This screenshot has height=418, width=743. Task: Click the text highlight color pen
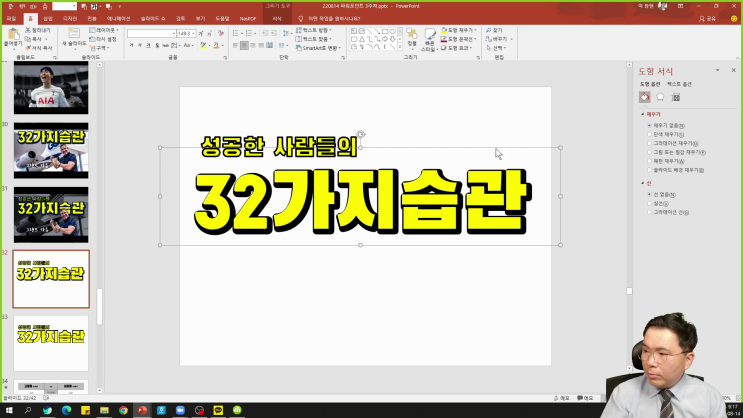coord(203,45)
